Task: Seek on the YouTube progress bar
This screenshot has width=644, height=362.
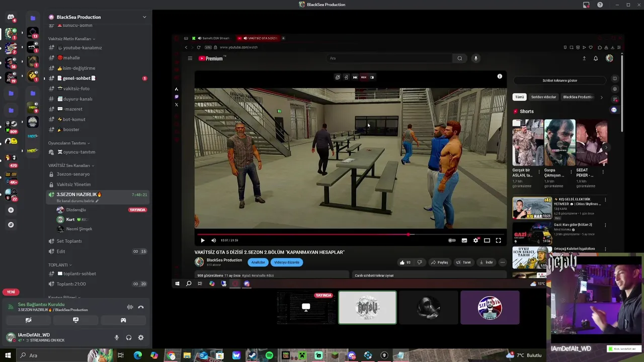Action: pyautogui.click(x=352, y=234)
